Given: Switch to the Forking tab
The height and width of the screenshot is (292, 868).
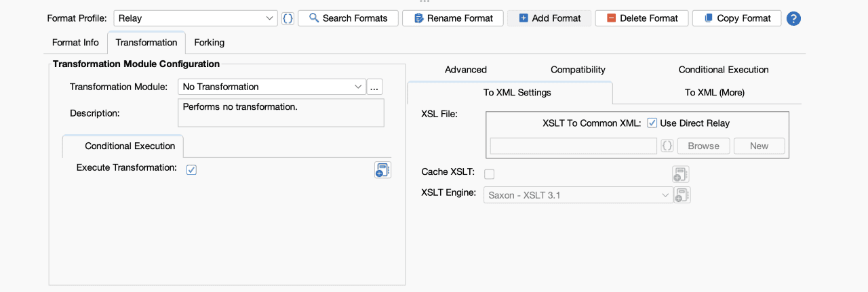Looking at the screenshot, I should 209,42.
